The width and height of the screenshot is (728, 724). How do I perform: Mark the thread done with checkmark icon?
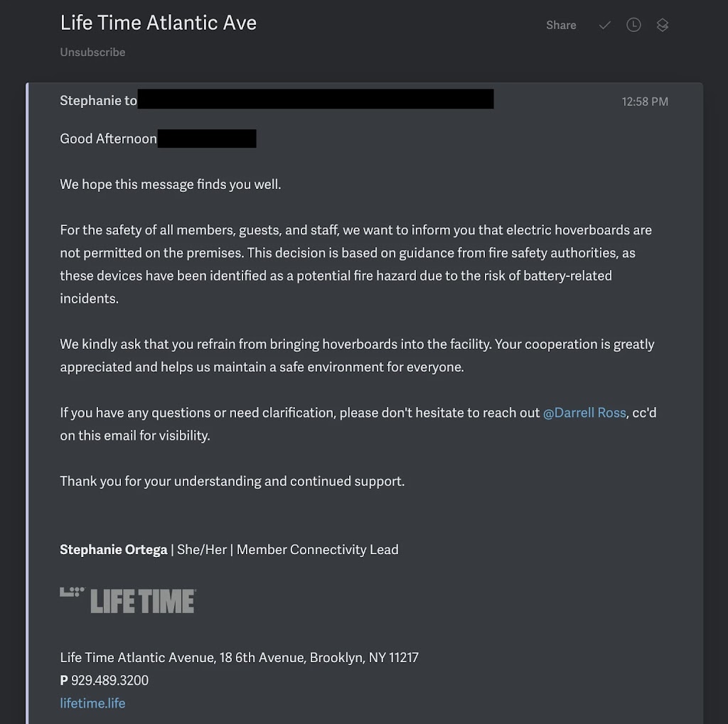605,25
